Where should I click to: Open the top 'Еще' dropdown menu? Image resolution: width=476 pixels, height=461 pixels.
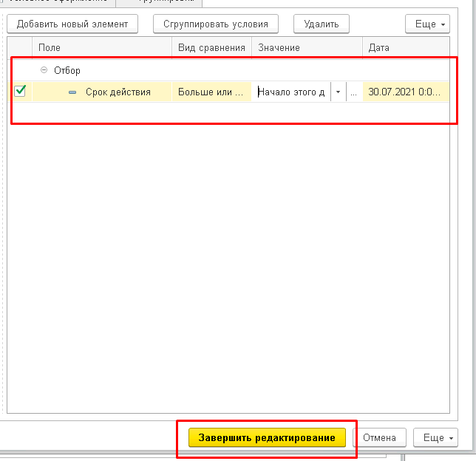click(427, 24)
